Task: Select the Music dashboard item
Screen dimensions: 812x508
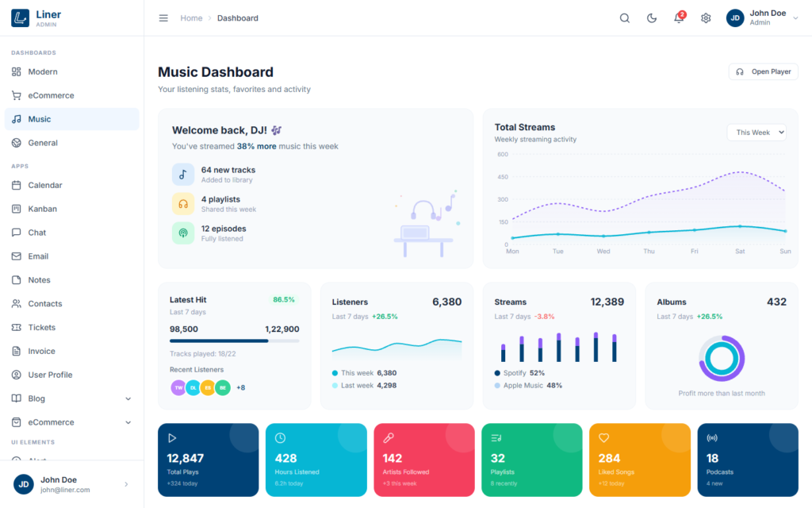Action: tap(72, 119)
